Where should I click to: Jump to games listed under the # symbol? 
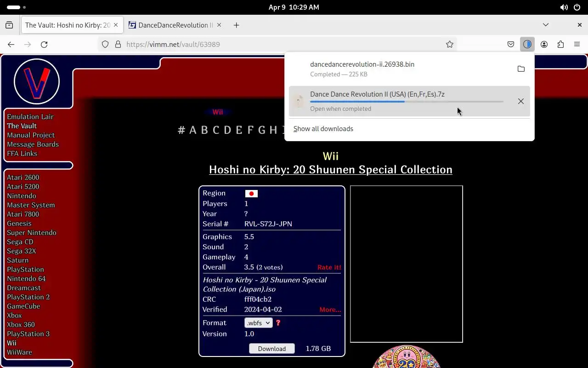(x=181, y=130)
